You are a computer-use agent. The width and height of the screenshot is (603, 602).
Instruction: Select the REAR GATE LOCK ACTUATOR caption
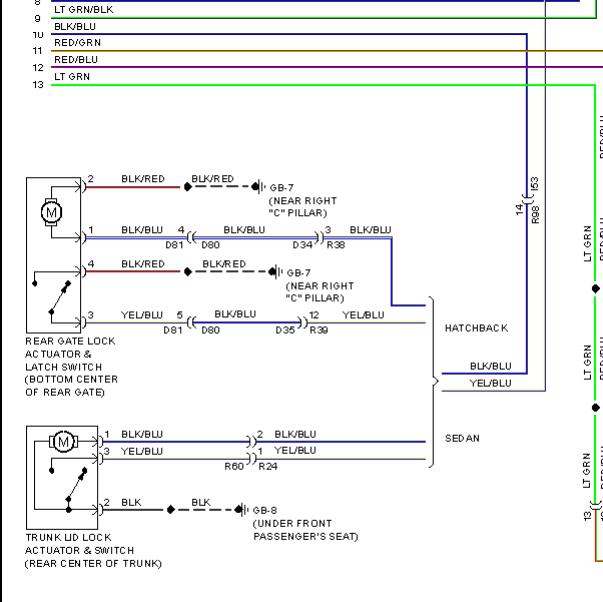coord(71,367)
